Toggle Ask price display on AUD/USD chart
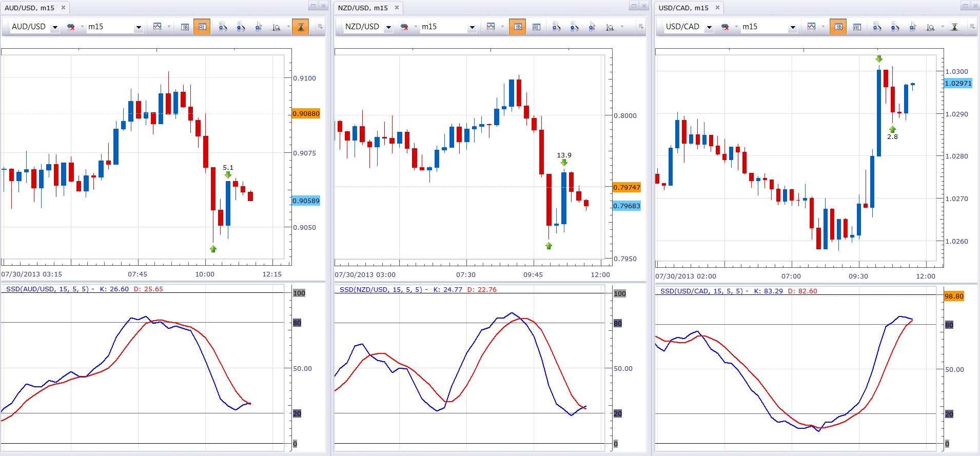The width and height of the screenshot is (980, 456). click(x=202, y=27)
